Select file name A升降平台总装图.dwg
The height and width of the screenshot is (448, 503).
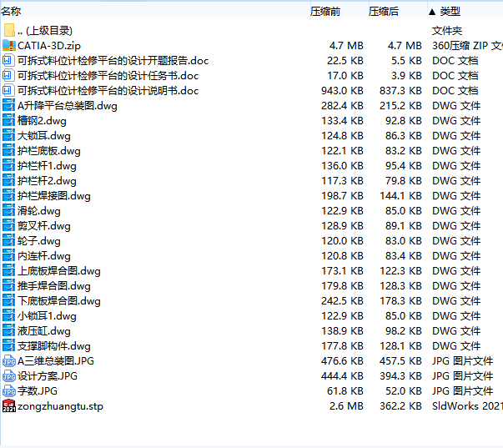coord(68,106)
